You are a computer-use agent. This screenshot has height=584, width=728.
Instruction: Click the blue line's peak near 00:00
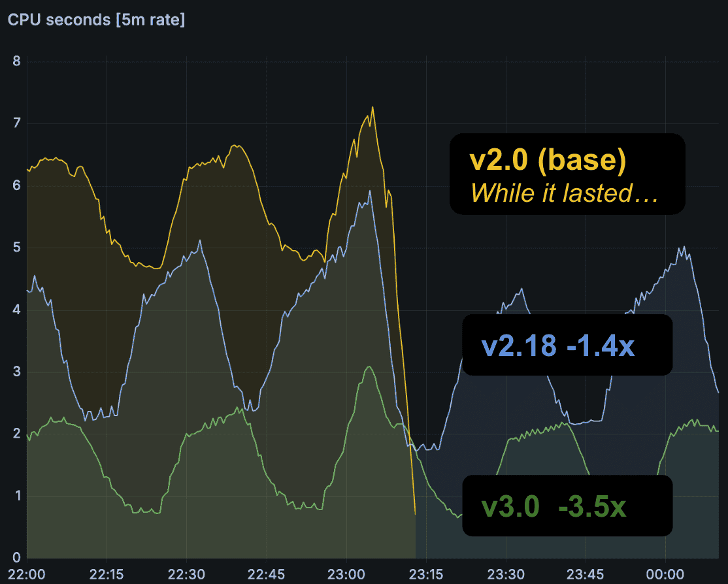pos(684,247)
